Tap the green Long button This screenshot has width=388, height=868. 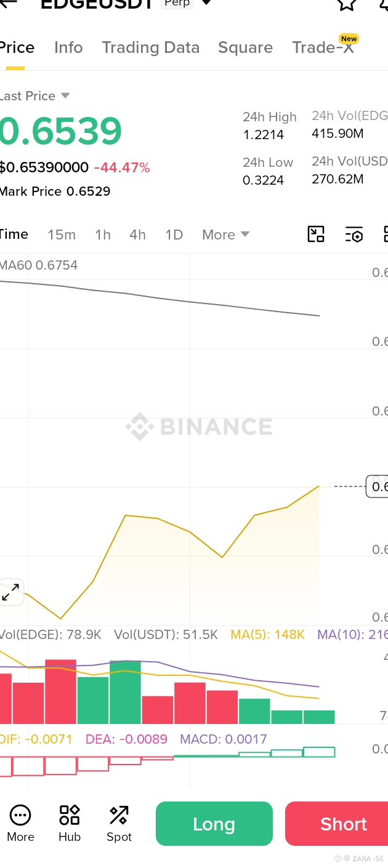click(214, 824)
